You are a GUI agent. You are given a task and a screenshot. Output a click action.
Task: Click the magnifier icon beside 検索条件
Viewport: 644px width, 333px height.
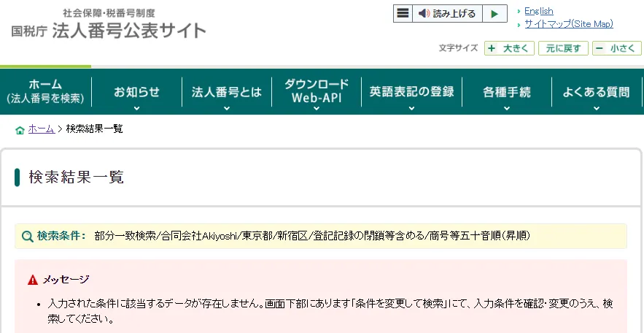tap(27, 237)
